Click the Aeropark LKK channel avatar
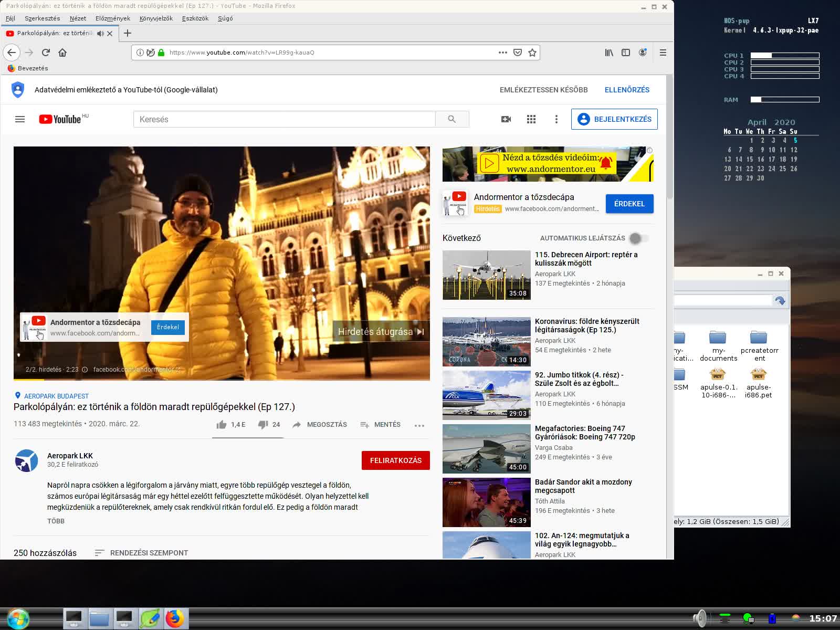The image size is (840, 630). [x=26, y=461]
